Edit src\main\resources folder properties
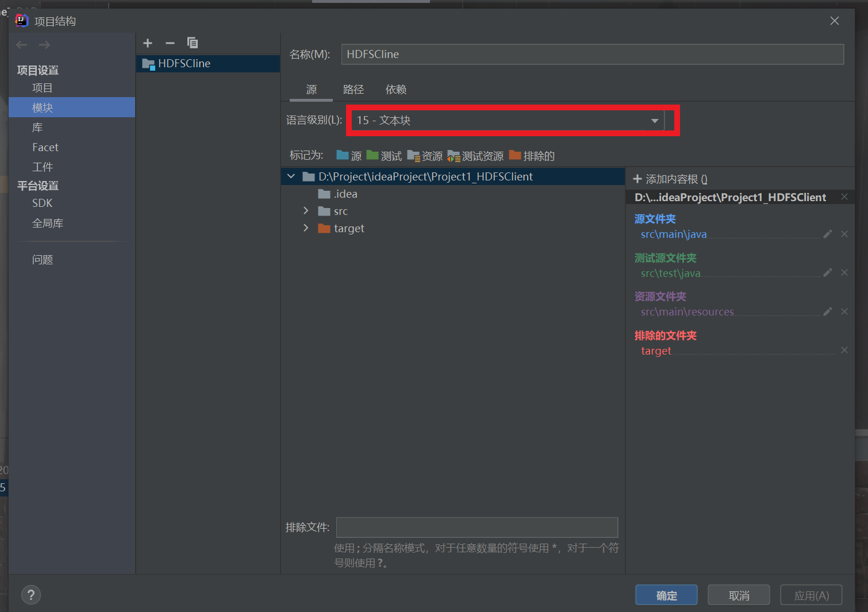Image resolution: width=868 pixels, height=612 pixels. [x=828, y=311]
